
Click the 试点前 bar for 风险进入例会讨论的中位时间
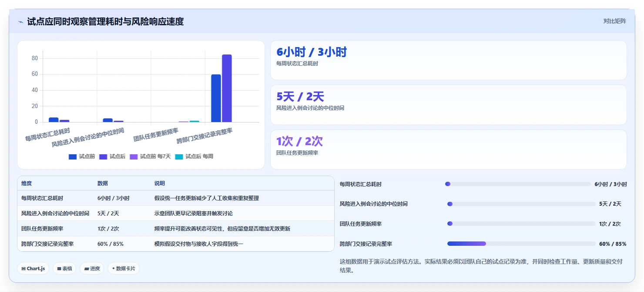(x=108, y=120)
